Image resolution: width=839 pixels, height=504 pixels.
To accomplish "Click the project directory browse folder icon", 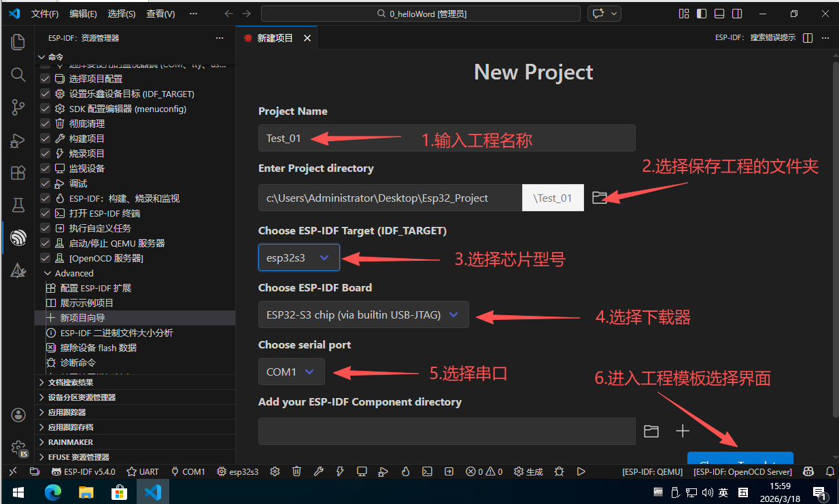I will tap(599, 198).
